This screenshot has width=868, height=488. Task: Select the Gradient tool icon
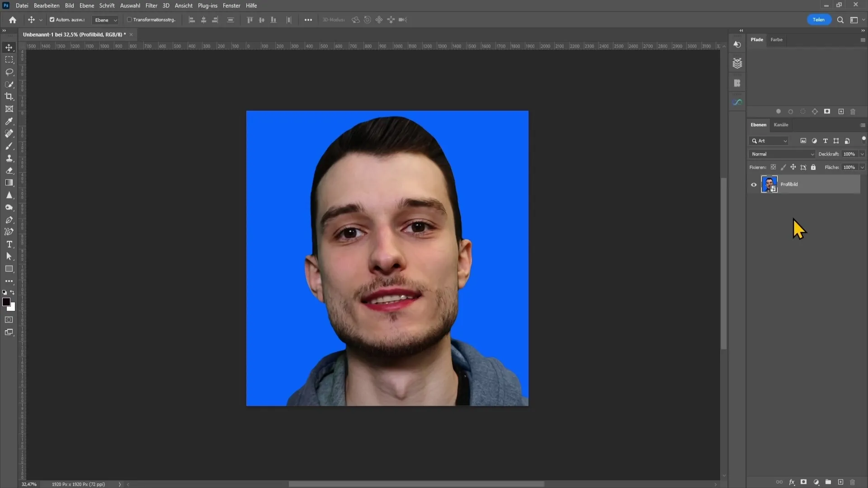tap(9, 183)
